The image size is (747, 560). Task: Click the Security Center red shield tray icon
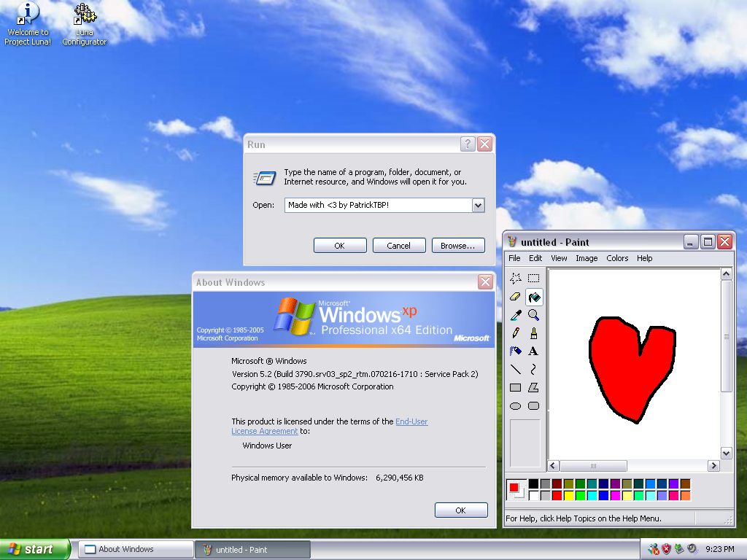[666, 549]
